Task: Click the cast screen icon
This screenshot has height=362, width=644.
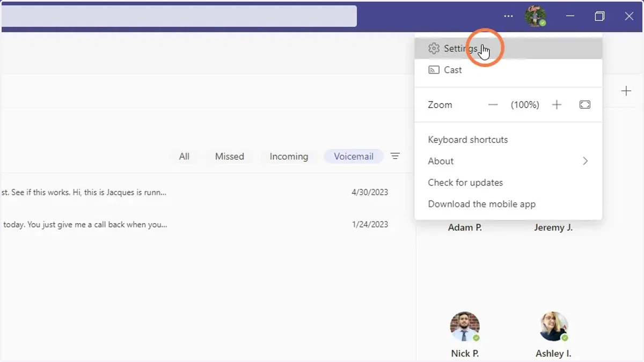Action: (434, 70)
